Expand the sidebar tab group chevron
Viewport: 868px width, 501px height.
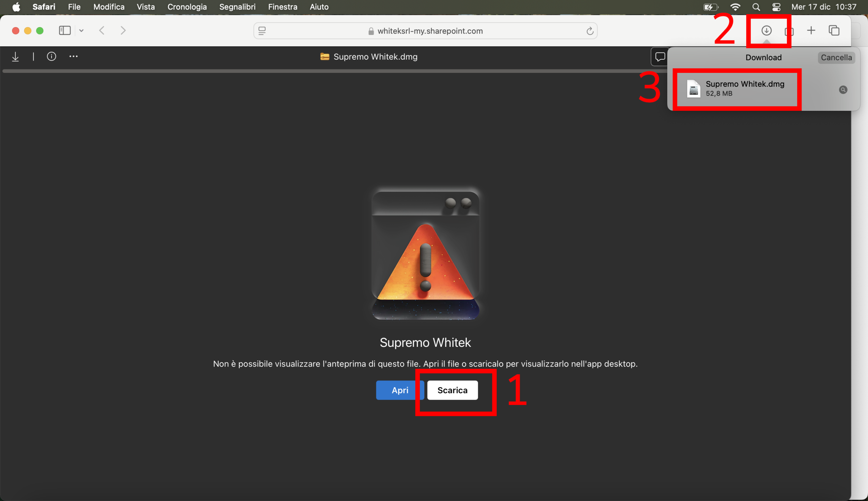pos(81,30)
